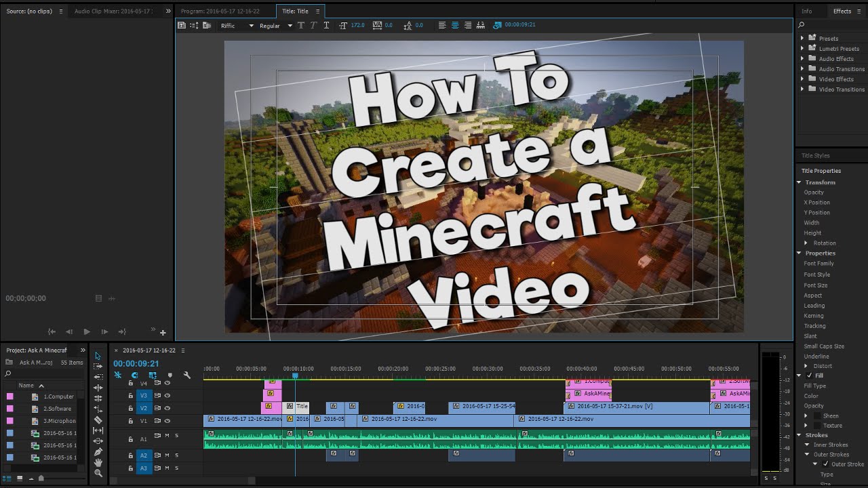Hide the V2 track output
Viewport: 868px width, 488px height.
pyautogui.click(x=167, y=408)
